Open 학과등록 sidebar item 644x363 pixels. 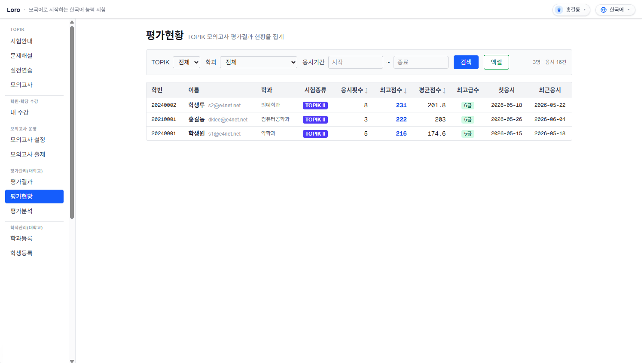[34, 239]
